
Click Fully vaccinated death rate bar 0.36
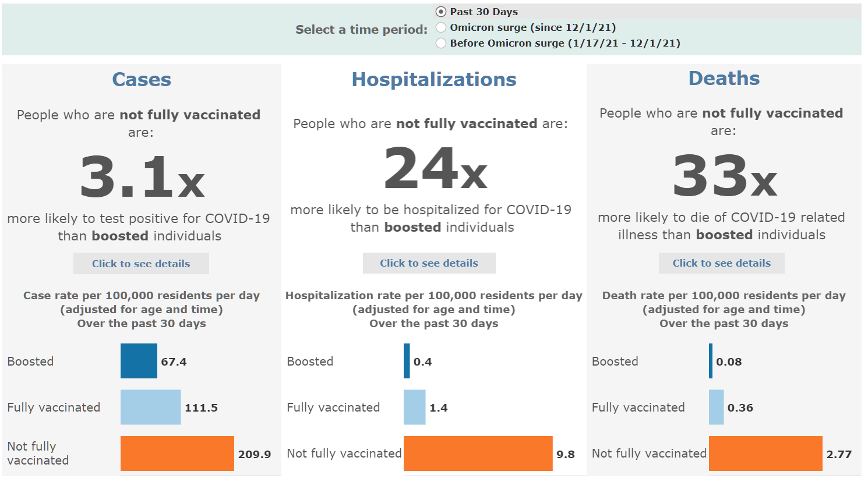pyautogui.click(x=717, y=407)
